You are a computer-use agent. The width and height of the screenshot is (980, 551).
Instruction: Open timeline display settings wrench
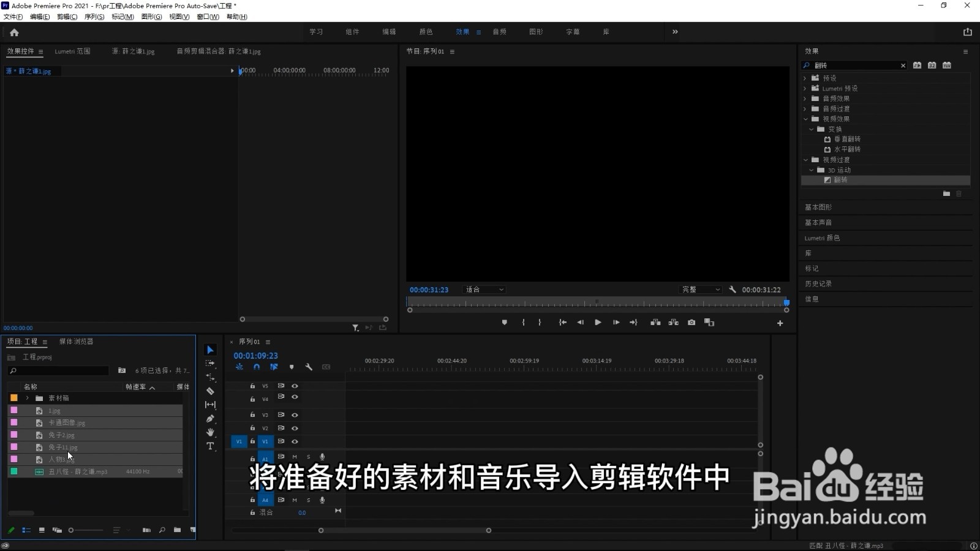(309, 367)
